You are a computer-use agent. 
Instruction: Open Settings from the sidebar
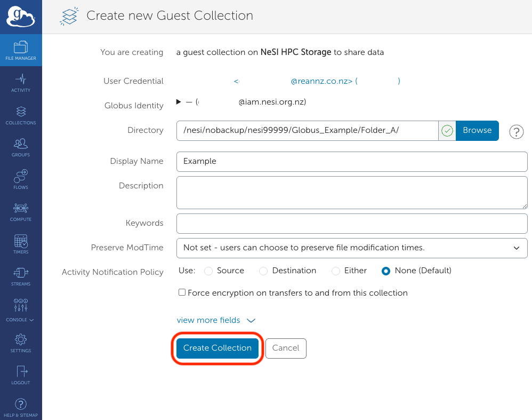(x=21, y=342)
